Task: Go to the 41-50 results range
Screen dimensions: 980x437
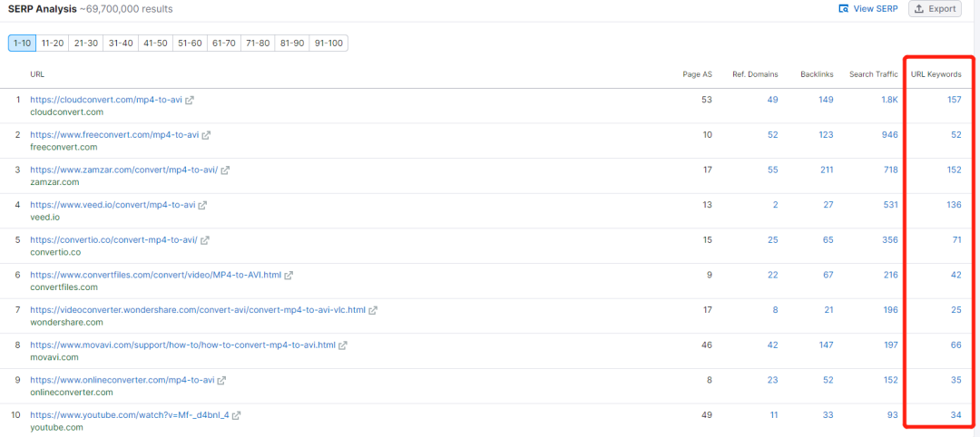Action: [155, 44]
